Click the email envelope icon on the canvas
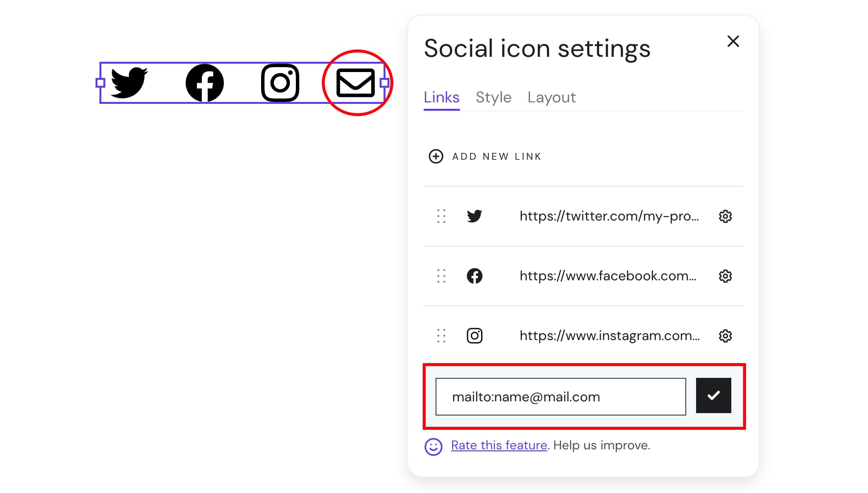The height and width of the screenshot is (493, 868). coord(356,83)
